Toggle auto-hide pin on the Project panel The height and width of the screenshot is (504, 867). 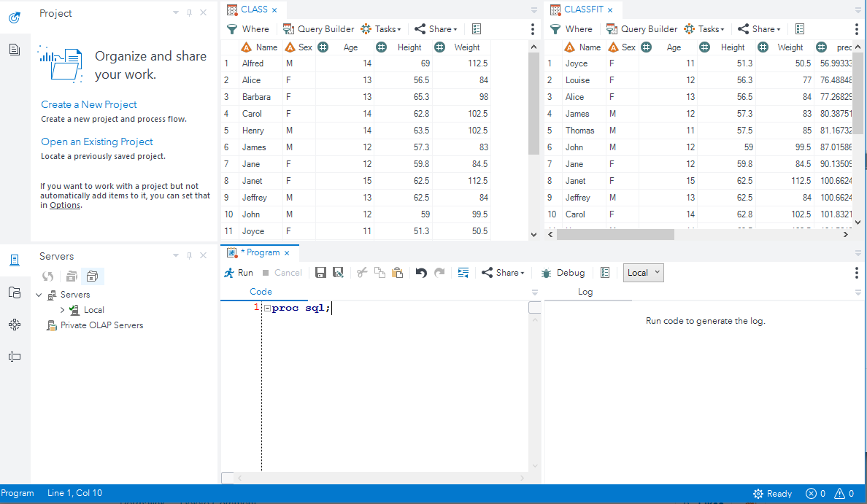click(x=189, y=12)
